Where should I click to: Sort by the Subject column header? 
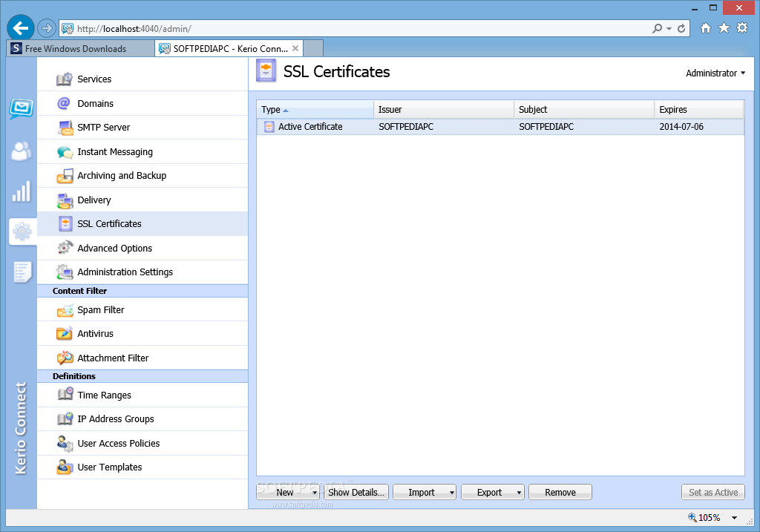(584, 110)
